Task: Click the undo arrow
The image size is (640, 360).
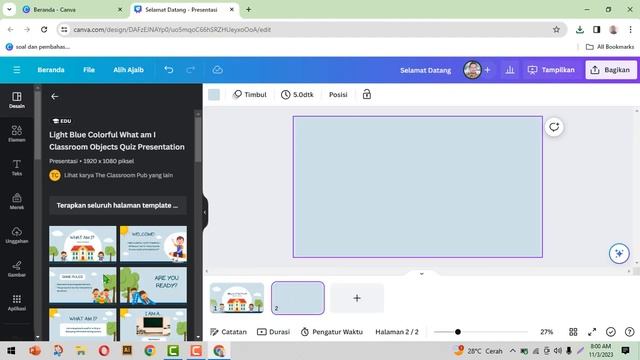Action: (169, 70)
